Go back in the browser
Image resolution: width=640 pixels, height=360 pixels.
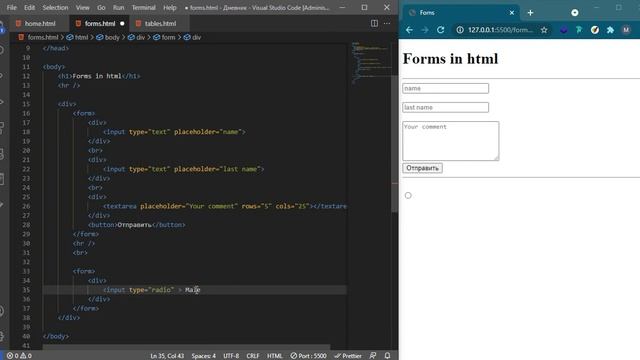point(409,30)
